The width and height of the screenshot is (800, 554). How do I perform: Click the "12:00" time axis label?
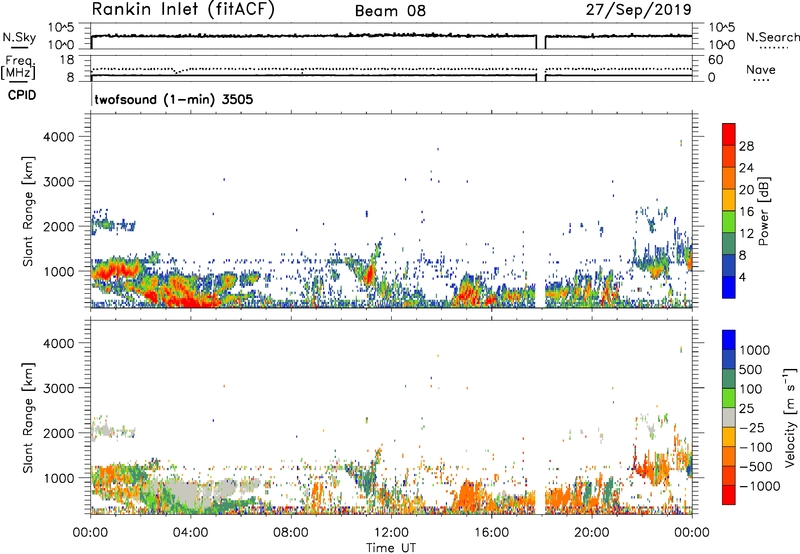(x=391, y=533)
